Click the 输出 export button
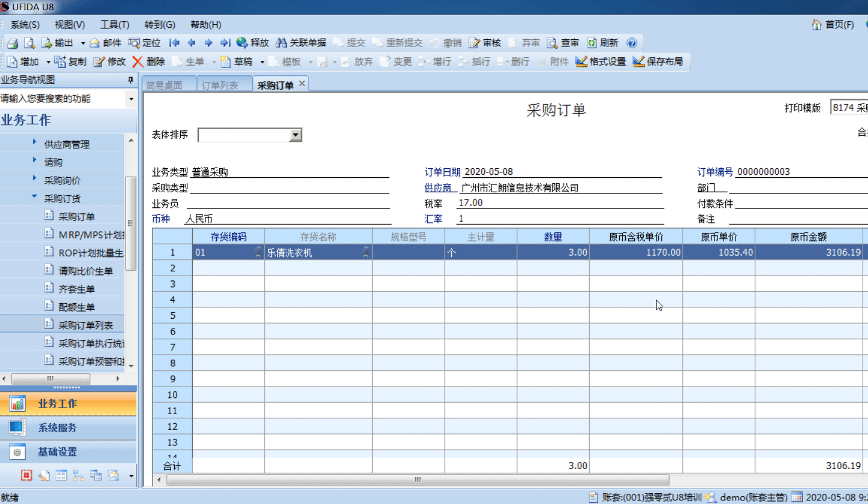 [57, 43]
